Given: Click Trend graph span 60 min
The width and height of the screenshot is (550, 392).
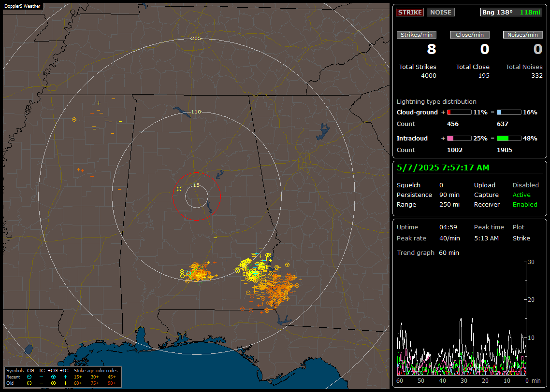Looking at the screenshot, I should point(449,253).
